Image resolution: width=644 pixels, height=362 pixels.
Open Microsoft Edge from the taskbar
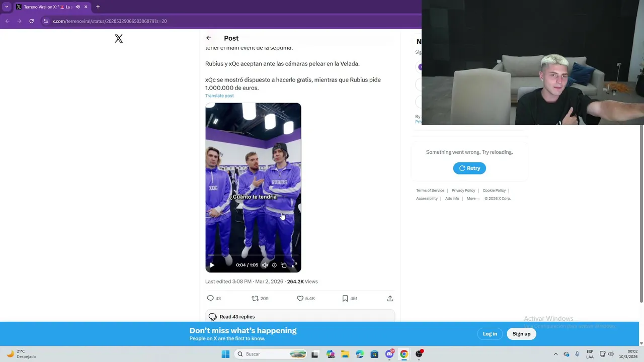click(360, 354)
